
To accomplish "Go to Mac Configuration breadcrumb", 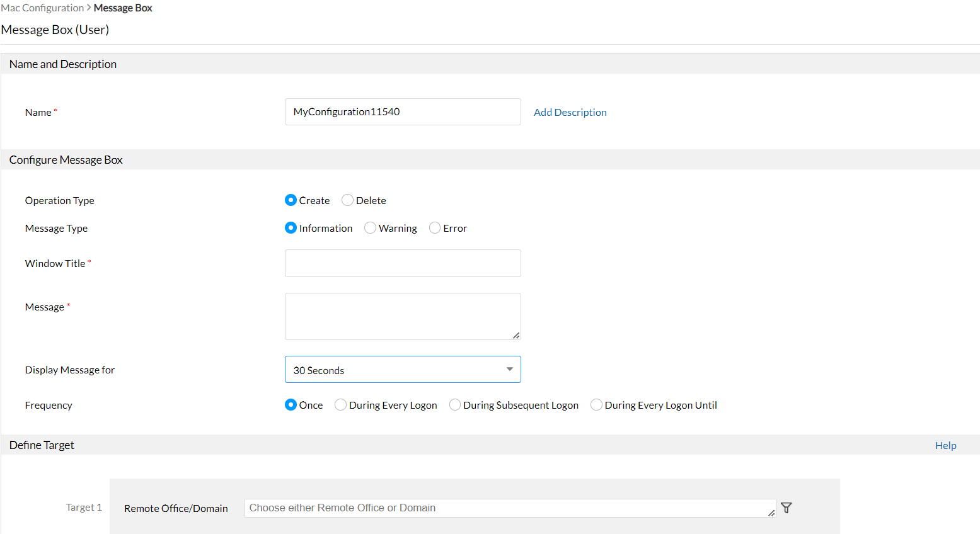I will 42,8.
